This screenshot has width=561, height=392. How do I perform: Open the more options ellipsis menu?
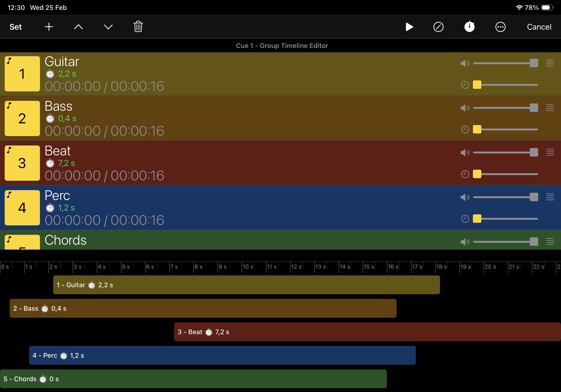(500, 27)
